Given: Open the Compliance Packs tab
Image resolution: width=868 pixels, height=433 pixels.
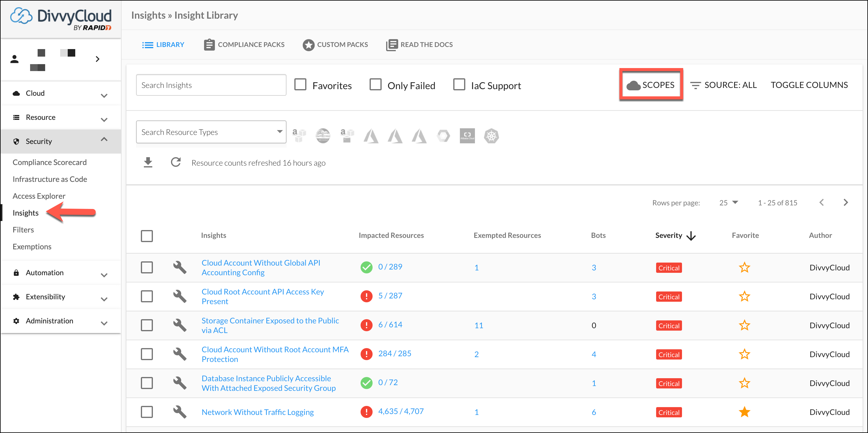Looking at the screenshot, I should (244, 45).
